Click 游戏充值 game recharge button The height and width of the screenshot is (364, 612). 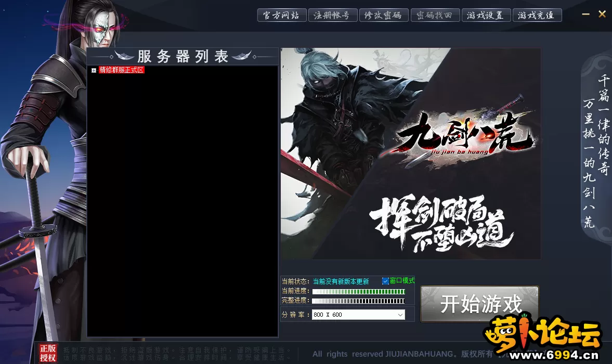(537, 15)
